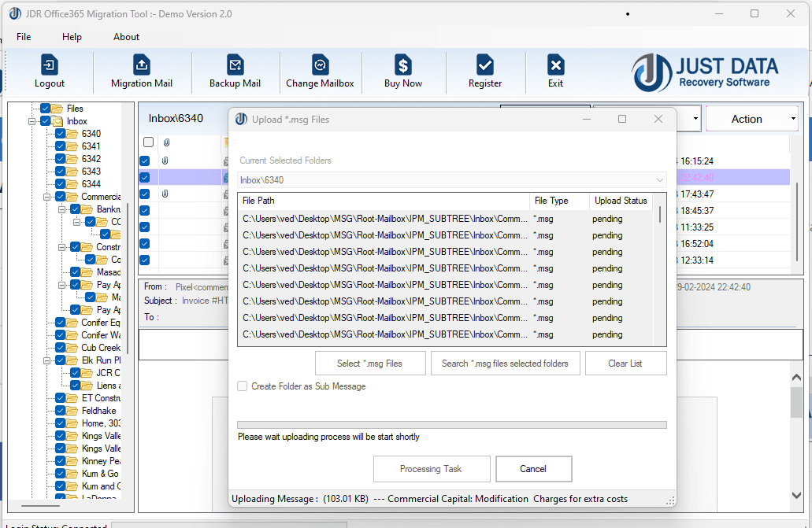
Task: Select the Feldhake folder in tree
Action: tap(98, 411)
